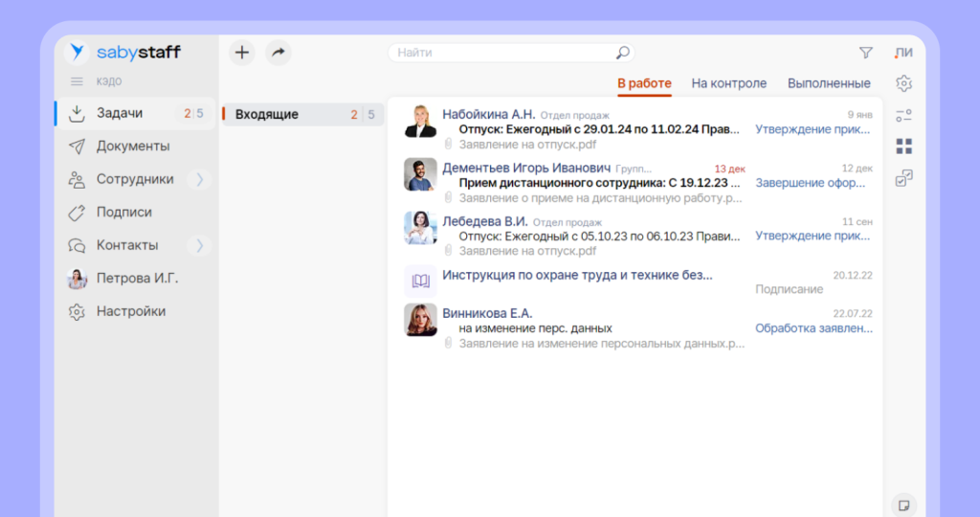This screenshot has height=517, width=980.
Task: Open the sticky note icon at bottom right
Action: click(x=902, y=504)
